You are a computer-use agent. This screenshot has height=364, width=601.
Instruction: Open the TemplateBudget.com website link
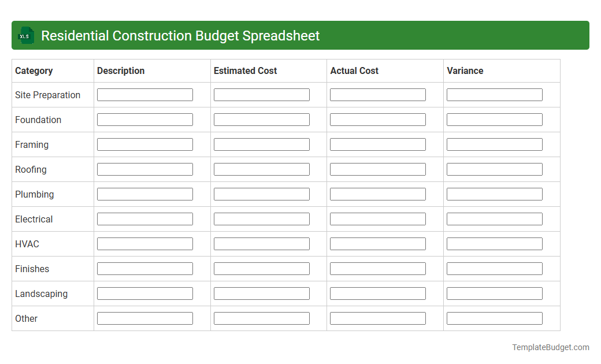(550, 347)
